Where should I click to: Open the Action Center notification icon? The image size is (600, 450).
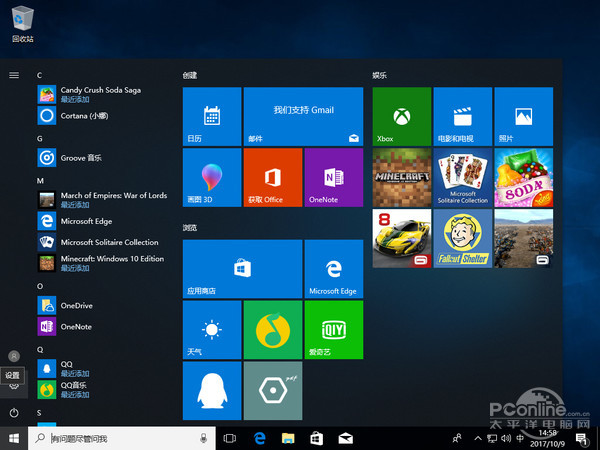click(x=582, y=439)
